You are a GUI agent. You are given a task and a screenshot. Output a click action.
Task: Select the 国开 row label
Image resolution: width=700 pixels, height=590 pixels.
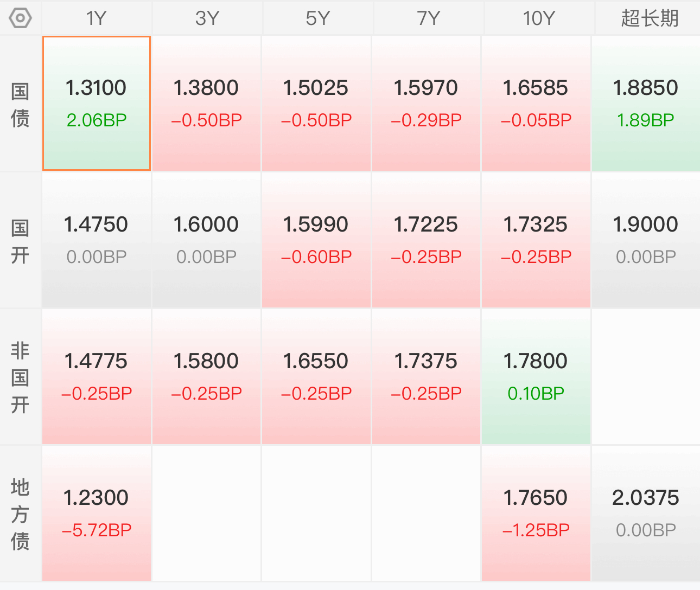click(20, 241)
